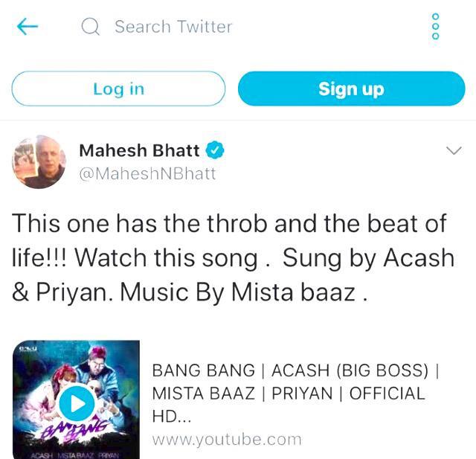This screenshot has height=459, width=476.
Task: Click the cover art's top-left label logo
Action: click(28, 348)
